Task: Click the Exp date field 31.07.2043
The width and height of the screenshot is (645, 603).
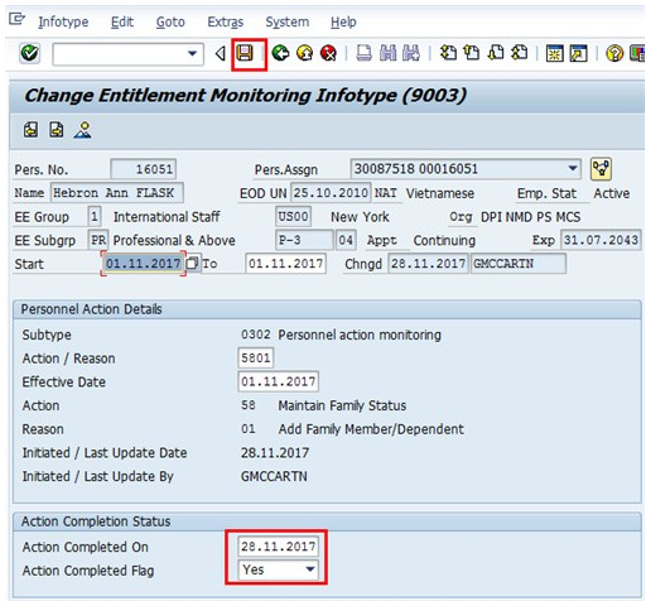Action: click(x=601, y=240)
